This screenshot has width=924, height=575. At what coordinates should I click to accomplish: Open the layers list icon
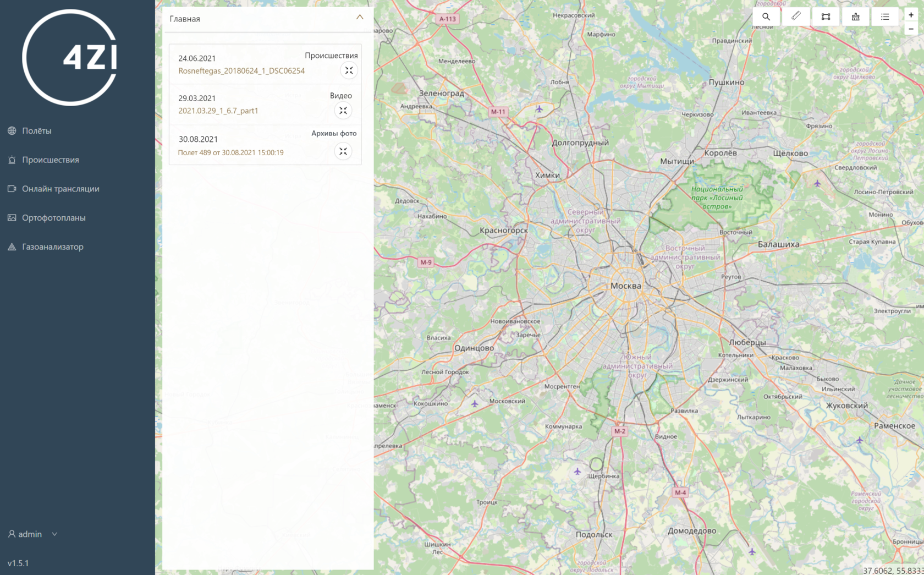885,17
